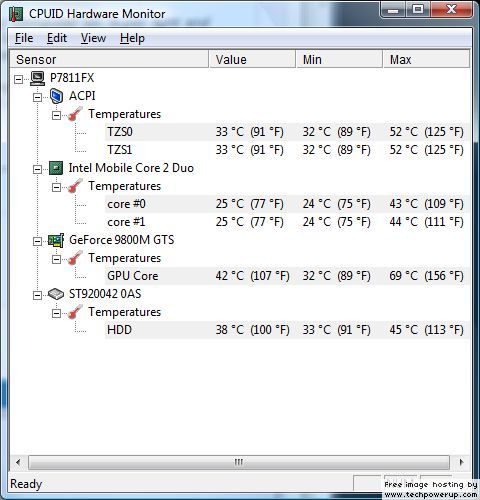Viewport: 480px width, 500px height.
Task: Click the Value column header
Action: [252, 59]
